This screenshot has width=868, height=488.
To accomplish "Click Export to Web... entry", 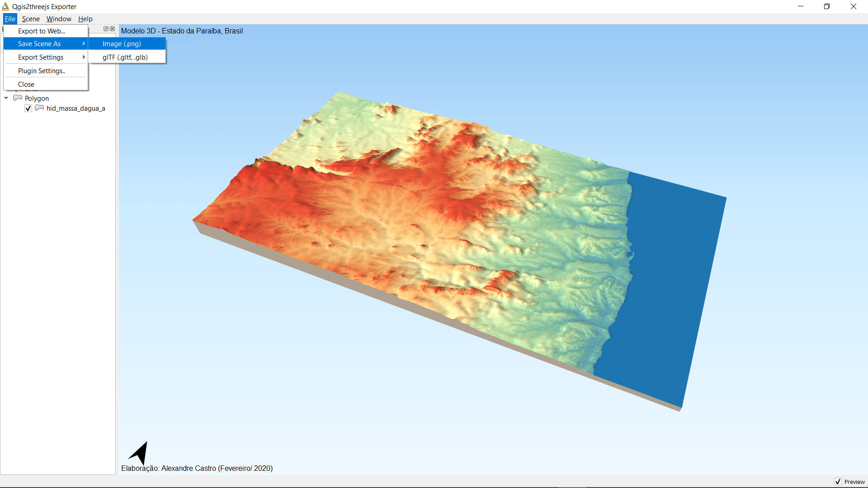I will click(42, 31).
